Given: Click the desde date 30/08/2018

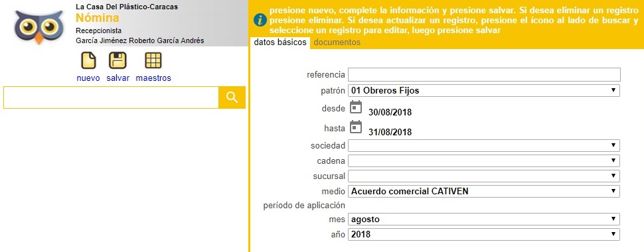Looking at the screenshot, I should (x=390, y=113).
